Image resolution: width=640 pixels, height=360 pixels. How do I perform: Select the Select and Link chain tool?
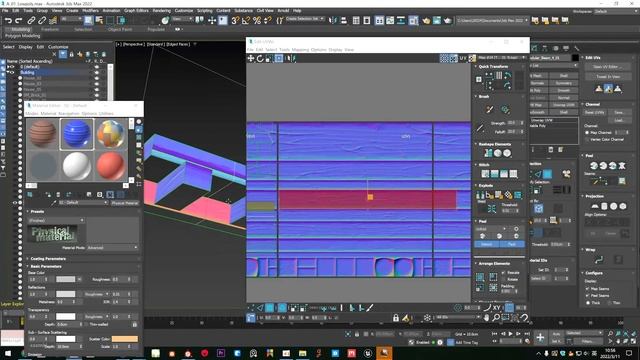tap(31, 20)
